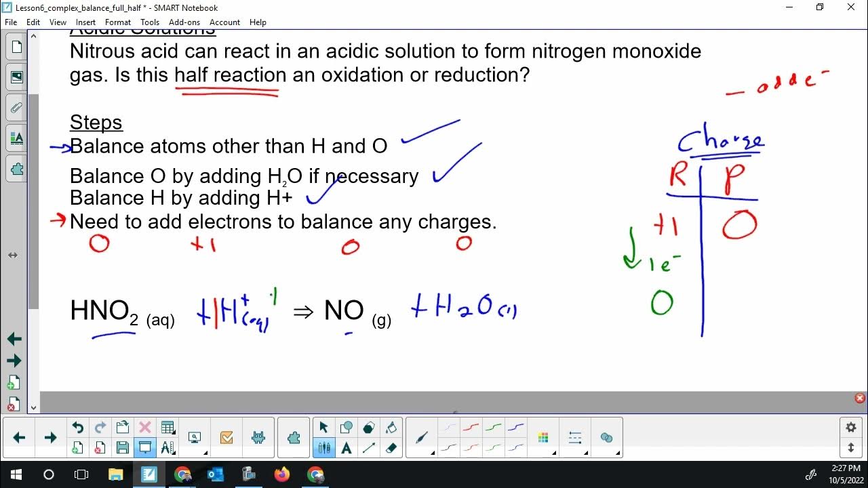
Task: Click the toolbar Add-ons puzzle icon
Action: pos(294,438)
